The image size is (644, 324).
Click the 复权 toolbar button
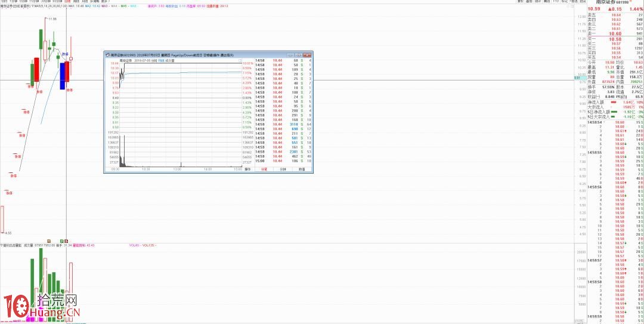(521, 2)
